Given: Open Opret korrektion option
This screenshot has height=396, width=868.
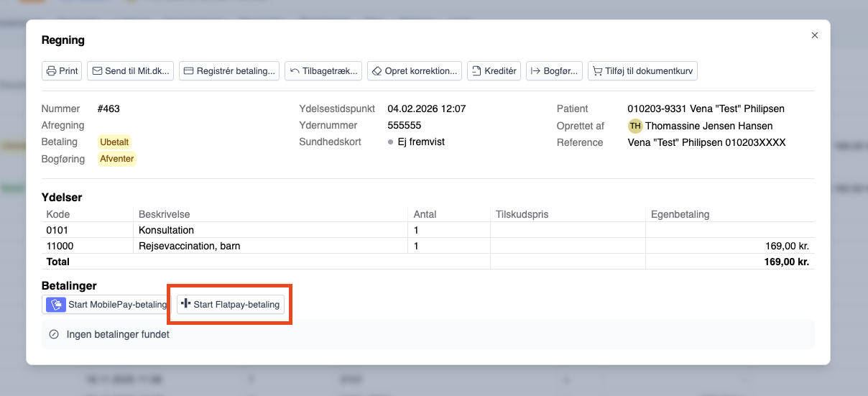Looking at the screenshot, I should 415,71.
